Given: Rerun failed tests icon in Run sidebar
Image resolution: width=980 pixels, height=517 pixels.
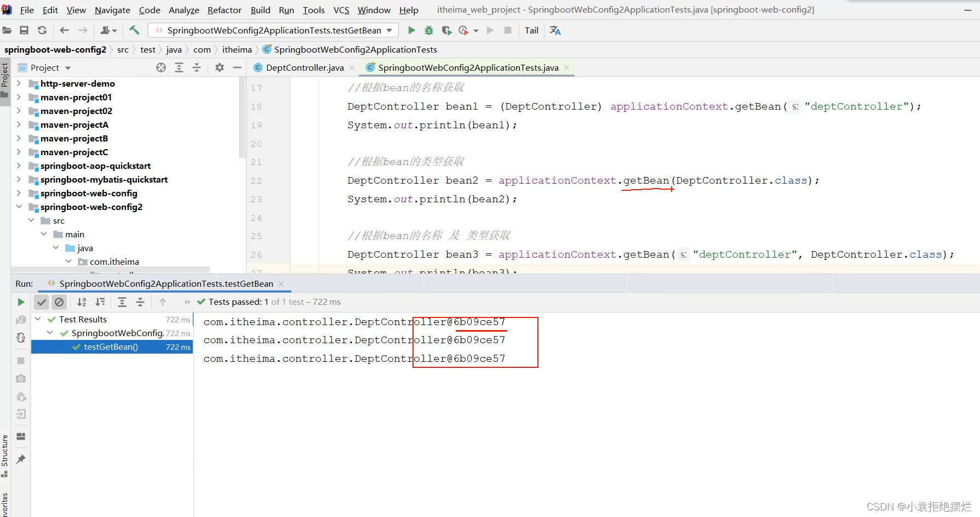Looking at the screenshot, I should coord(21,320).
